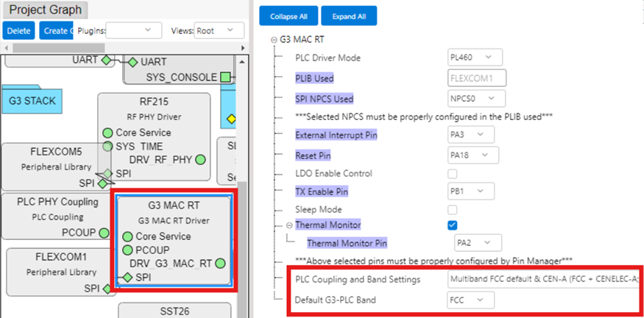This screenshot has width=644, height=318.
Task: Click the SYS_TIME circle on RF215
Action: (x=107, y=146)
